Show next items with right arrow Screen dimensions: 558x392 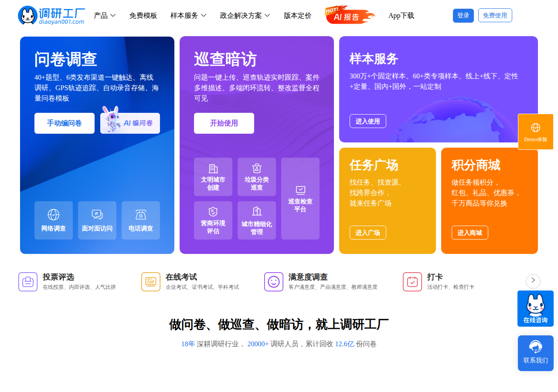[x=533, y=281]
